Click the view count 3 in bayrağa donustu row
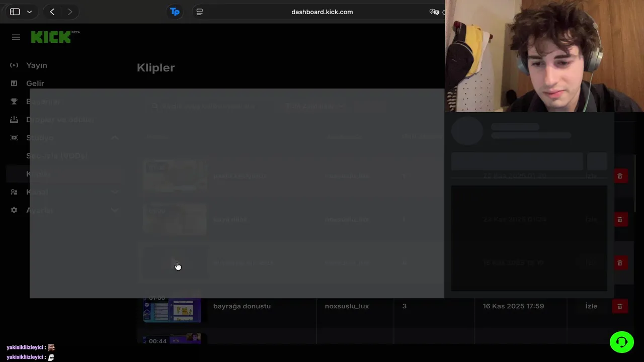Image resolution: width=644 pixels, height=362 pixels. pos(404,306)
